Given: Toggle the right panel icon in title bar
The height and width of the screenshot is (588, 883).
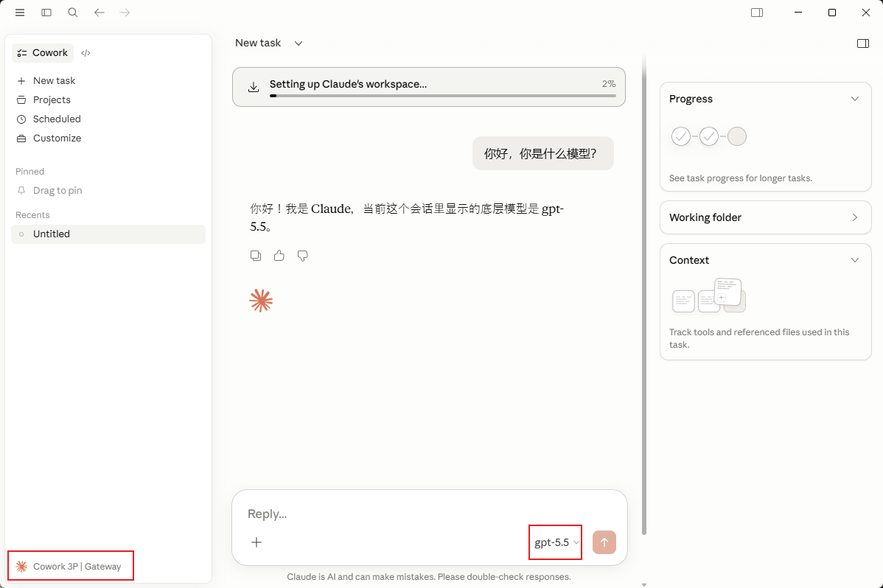Looking at the screenshot, I should pyautogui.click(x=757, y=13).
